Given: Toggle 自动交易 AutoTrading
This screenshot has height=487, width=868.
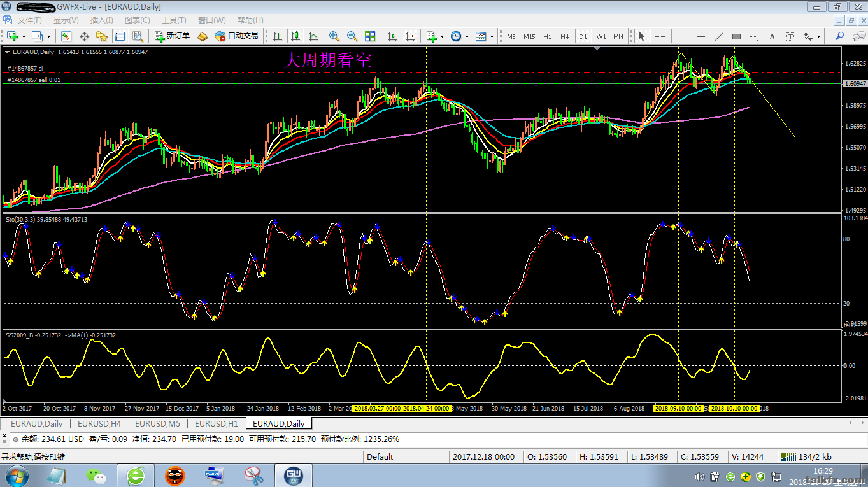Looking at the screenshot, I should tap(237, 36).
